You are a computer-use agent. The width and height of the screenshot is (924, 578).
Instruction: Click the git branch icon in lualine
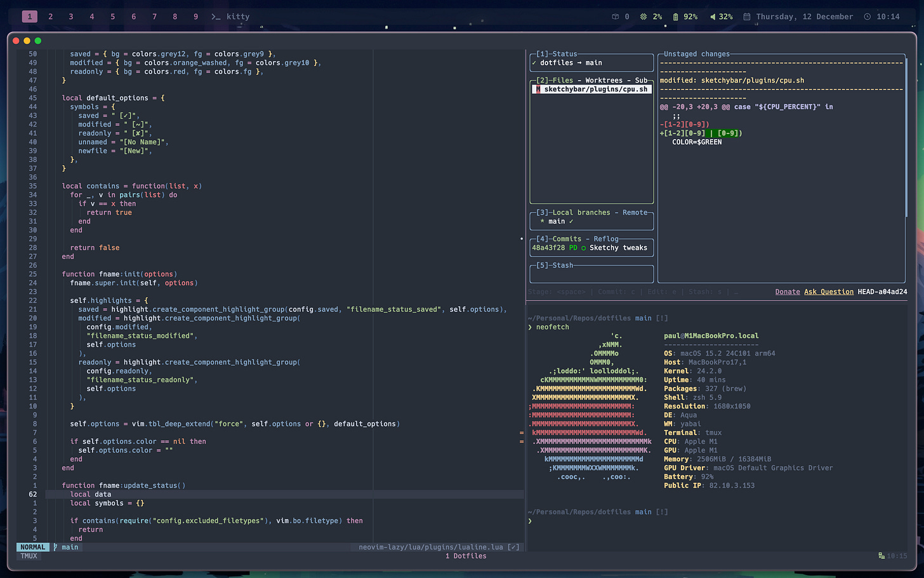(x=55, y=547)
